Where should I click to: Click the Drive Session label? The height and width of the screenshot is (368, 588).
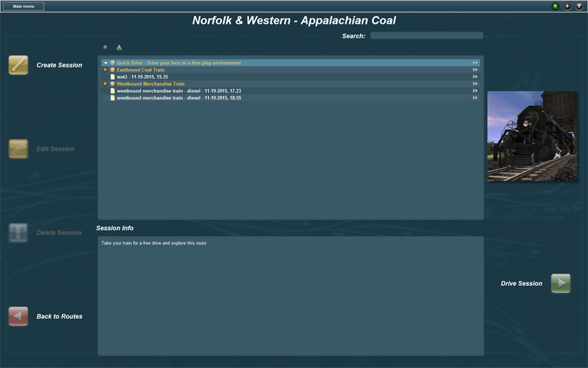[x=521, y=283]
